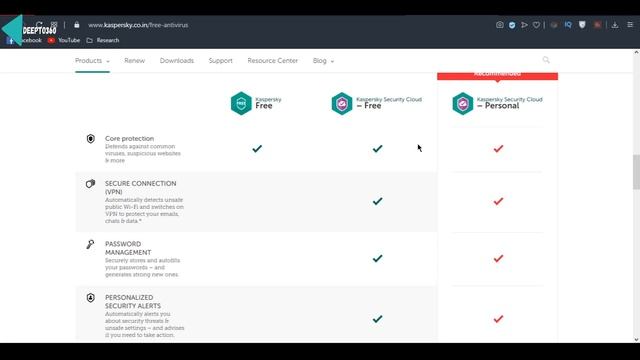Click the VPN unsafe Wi-Fi description text

[x=144, y=210]
